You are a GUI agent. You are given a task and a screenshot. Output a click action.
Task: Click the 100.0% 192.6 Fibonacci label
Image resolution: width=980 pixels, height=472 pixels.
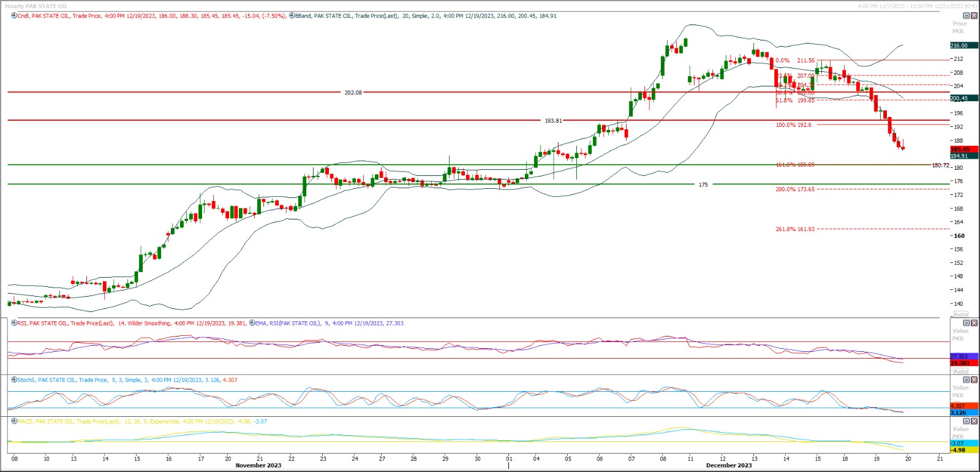coord(793,125)
